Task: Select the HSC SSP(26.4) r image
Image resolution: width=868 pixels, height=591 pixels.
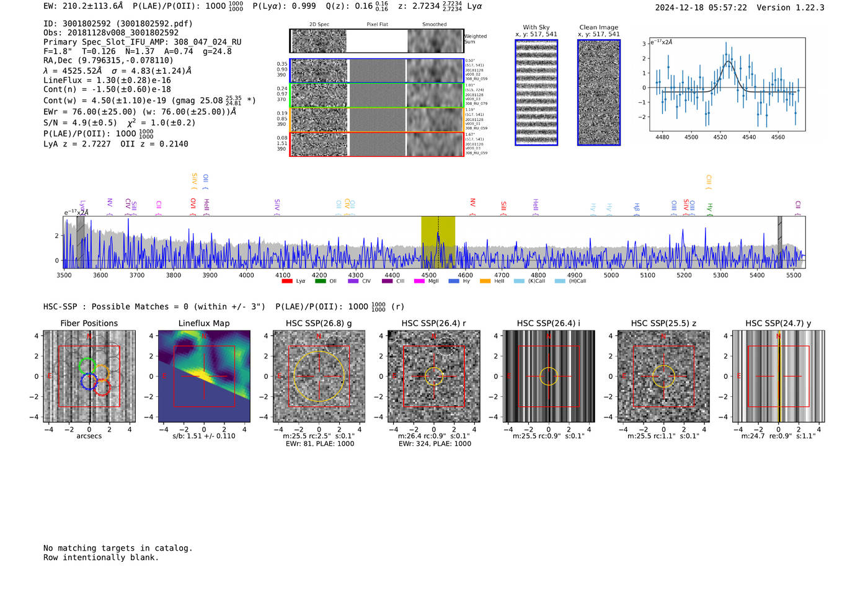Action: (434, 376)
